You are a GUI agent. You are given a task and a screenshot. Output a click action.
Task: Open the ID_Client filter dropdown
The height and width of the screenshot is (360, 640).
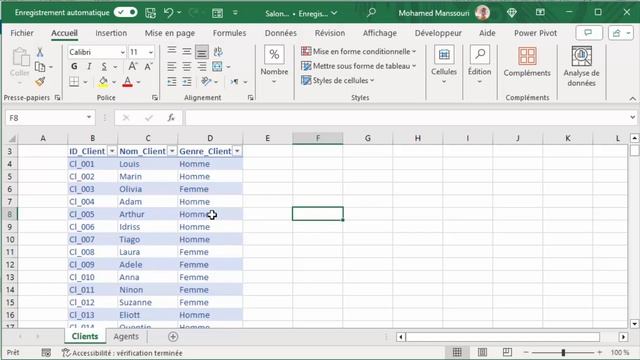tap(112, 151)
